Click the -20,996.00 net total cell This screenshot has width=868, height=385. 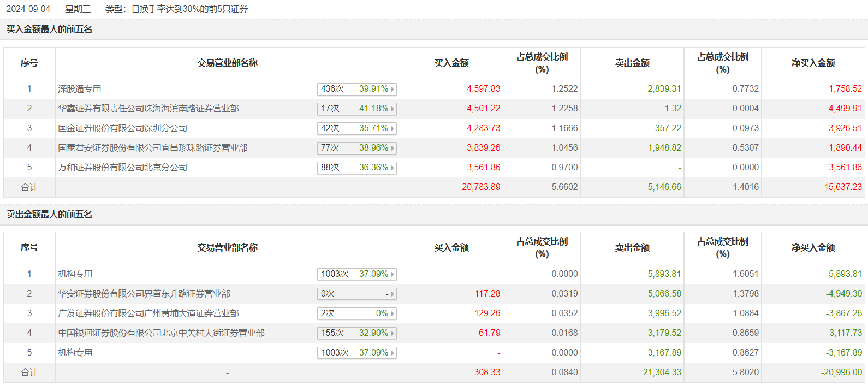tap(841, 372)
